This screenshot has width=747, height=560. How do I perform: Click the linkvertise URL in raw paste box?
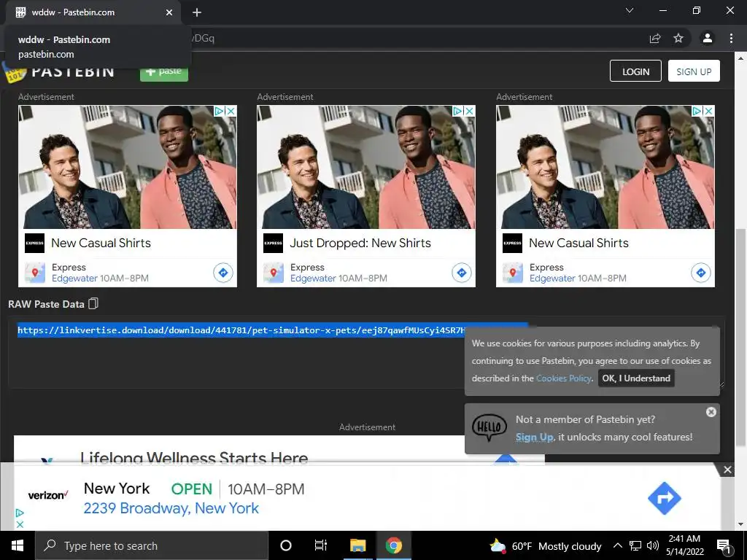(x=241, y=330)
